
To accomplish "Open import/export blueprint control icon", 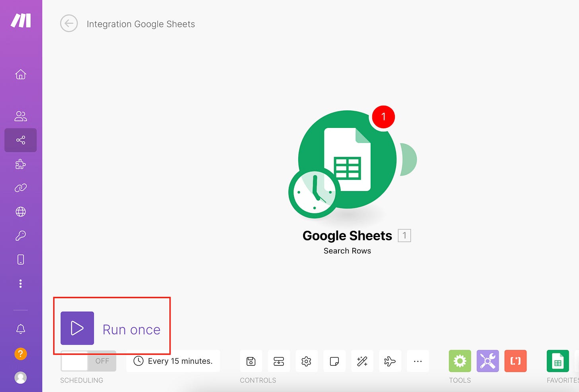I will [x=279, y=361].
